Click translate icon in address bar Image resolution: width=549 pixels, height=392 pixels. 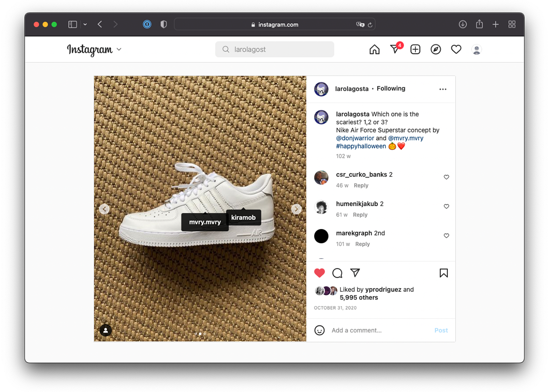pos(360,25)
